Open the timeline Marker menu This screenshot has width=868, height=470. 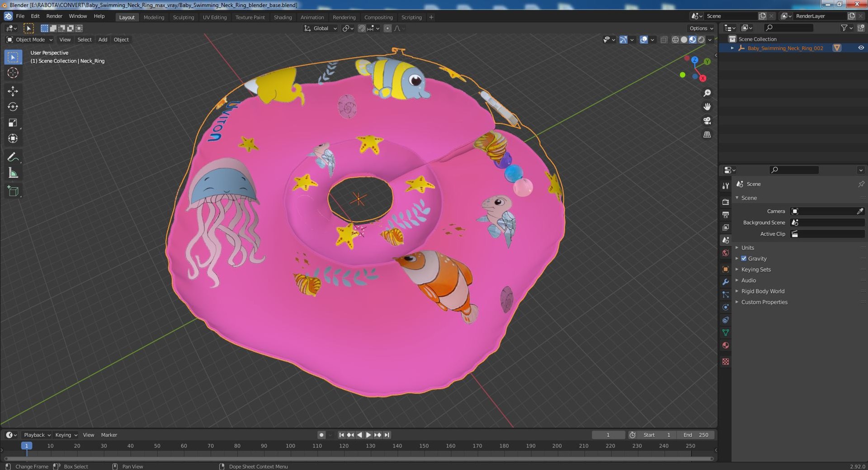point(109,435)
